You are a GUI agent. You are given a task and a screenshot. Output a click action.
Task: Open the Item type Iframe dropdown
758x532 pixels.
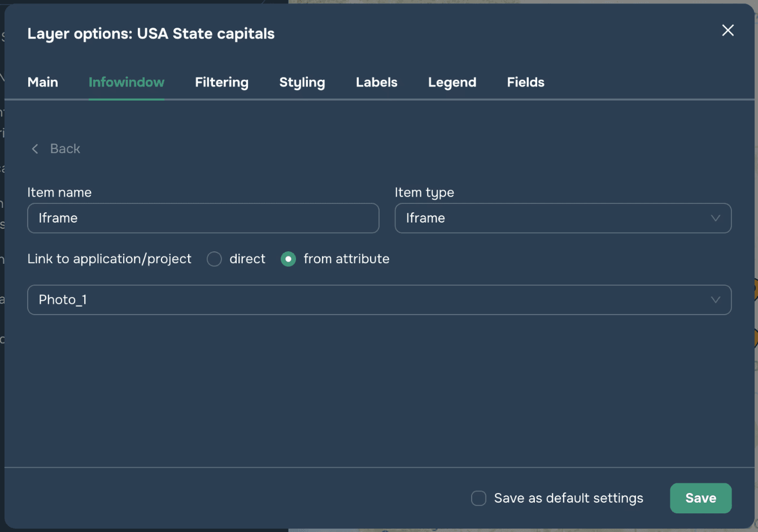[563, 218]
